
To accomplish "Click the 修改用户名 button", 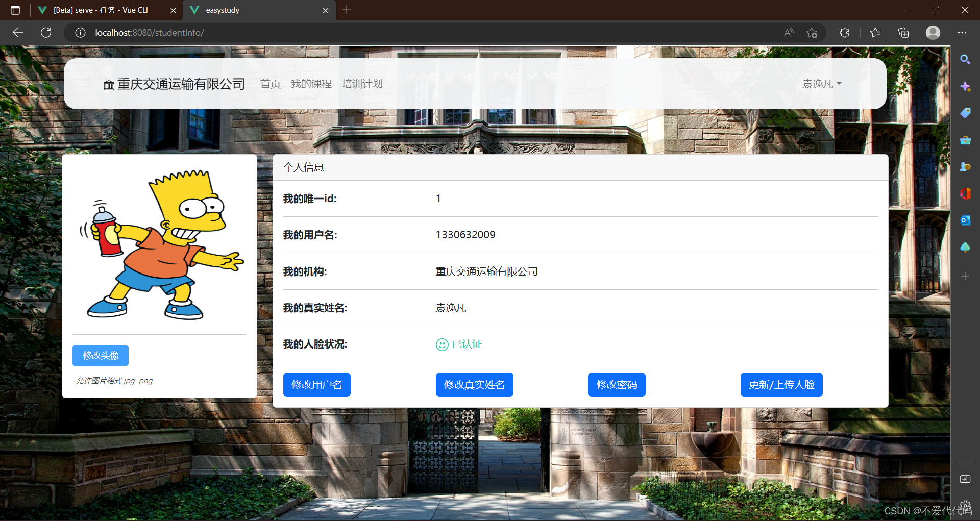I will click(x=317, y=385).
